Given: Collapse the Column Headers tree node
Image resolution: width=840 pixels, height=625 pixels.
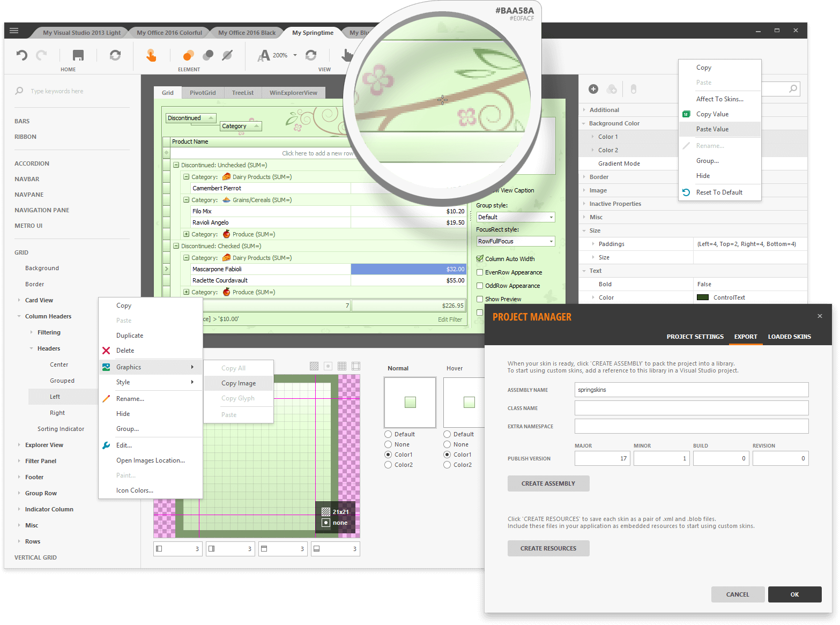Looking at the screenshot, I should 19,316.
